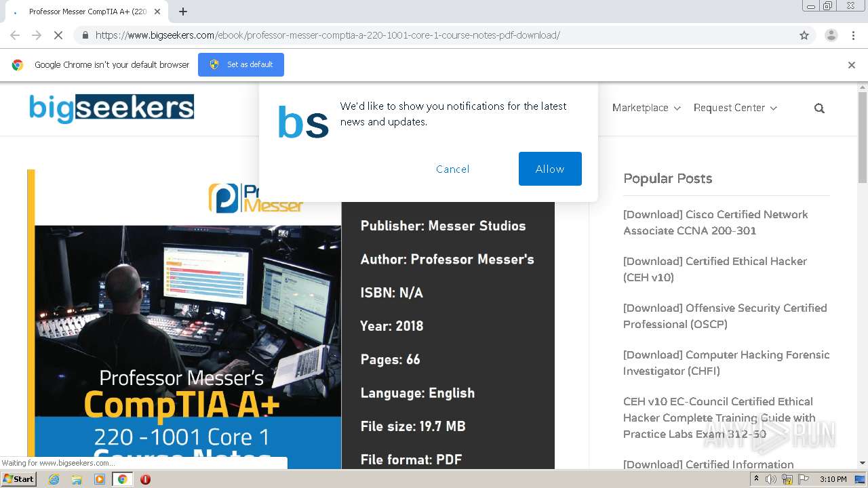The width and height of the screenshot is (868, 488).
Task: Open Computer Hacking Forensic Investigator post
Action: point(726,363)
